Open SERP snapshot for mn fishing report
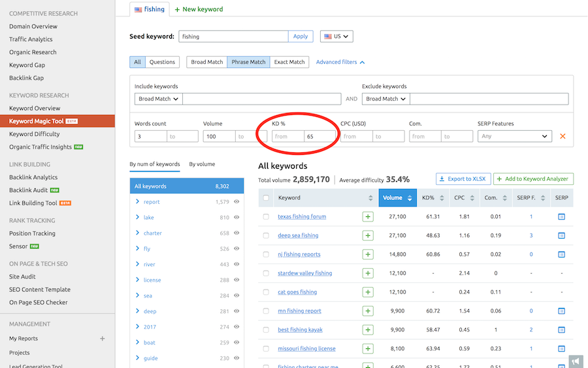 tap(561, 310)
